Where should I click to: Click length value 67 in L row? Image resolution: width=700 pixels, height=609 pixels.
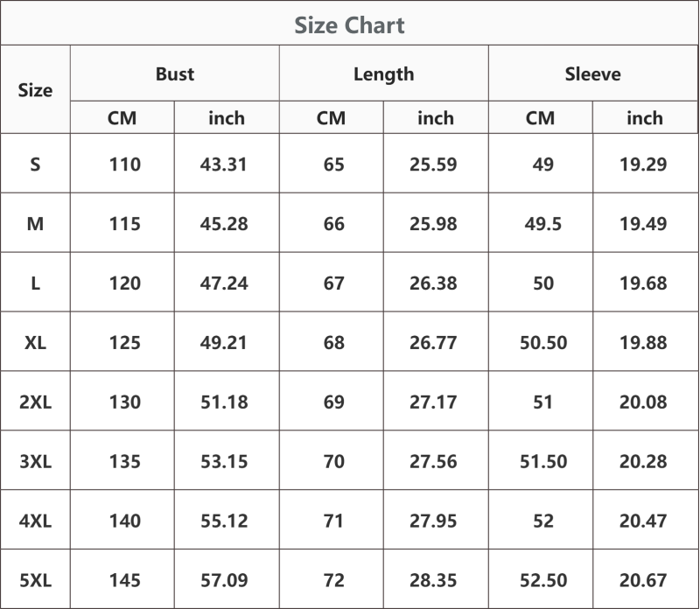tap(334, 283)
